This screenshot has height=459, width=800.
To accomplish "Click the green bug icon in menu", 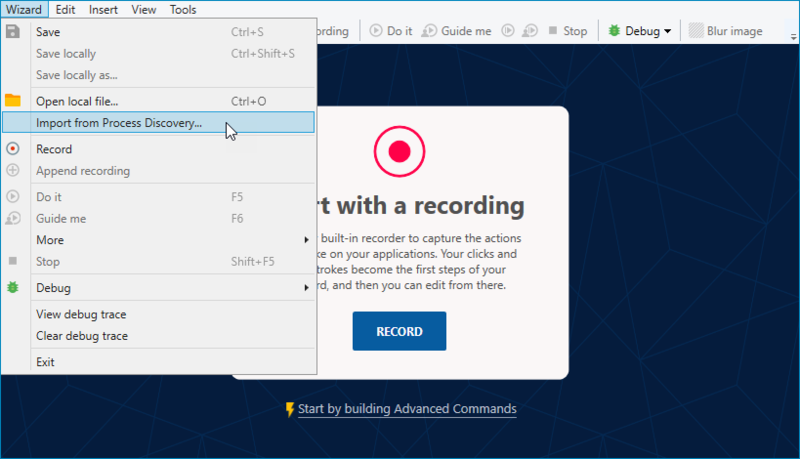I will coord(13,287).
